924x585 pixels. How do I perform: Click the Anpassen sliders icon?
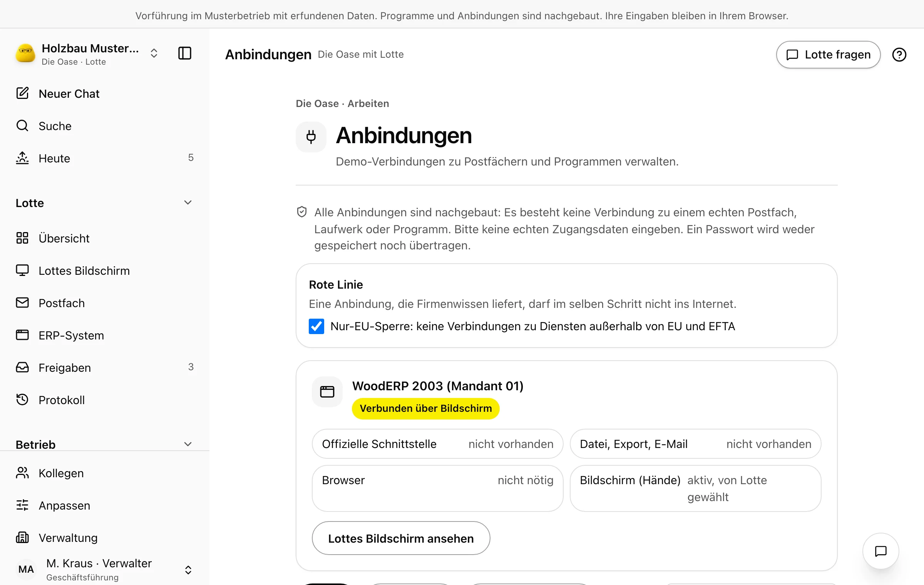point(22,505)
